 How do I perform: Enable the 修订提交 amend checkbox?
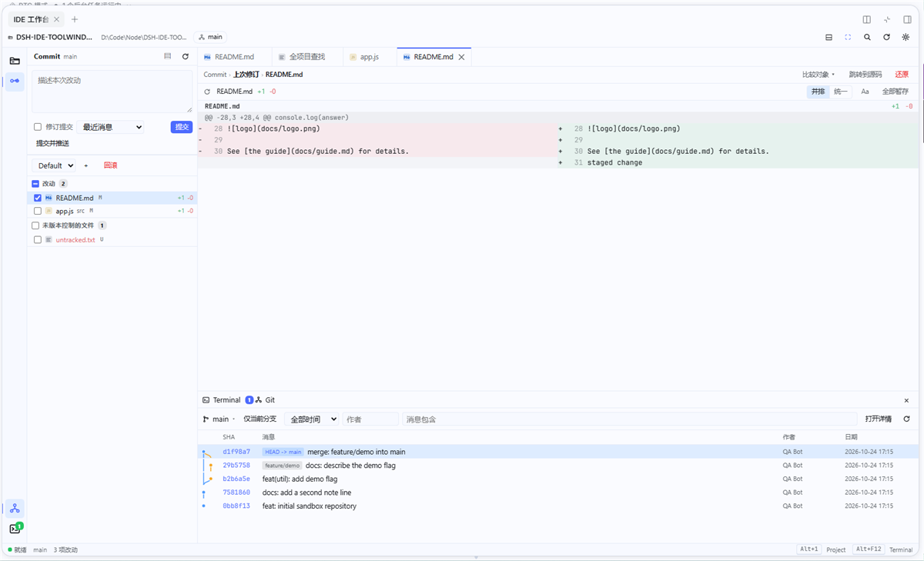pyautogui.click(x=38, y=127)
